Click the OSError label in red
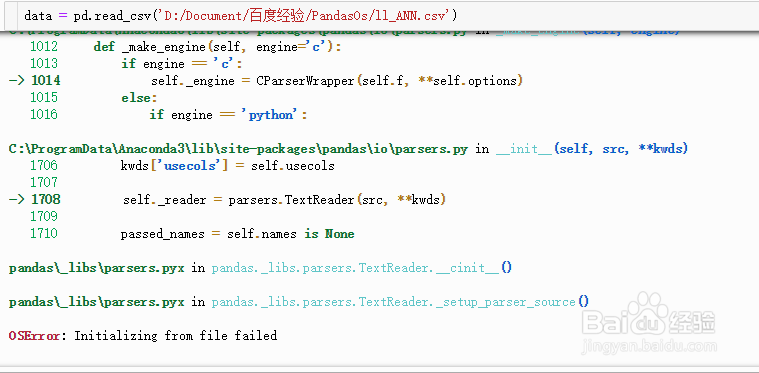Viewport: 759px width, 373px height. coord(34,335)
